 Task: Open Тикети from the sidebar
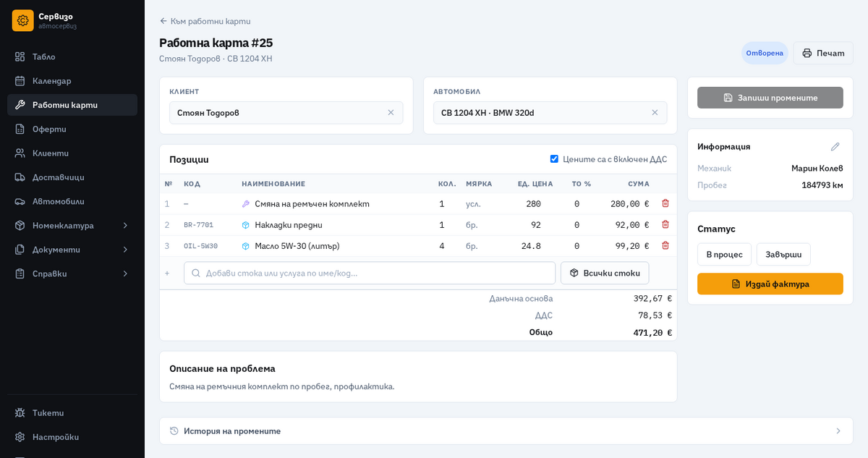tap(72, 412)
